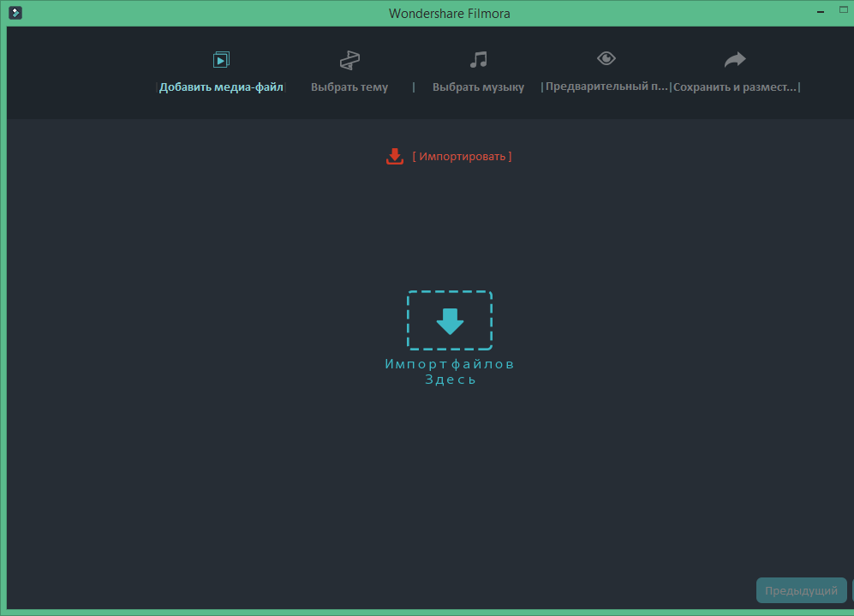The width and height of the screenshot is (854, 616).
Task: Click the Wondershare Filmora title bar text
Action: click(449, 13)
